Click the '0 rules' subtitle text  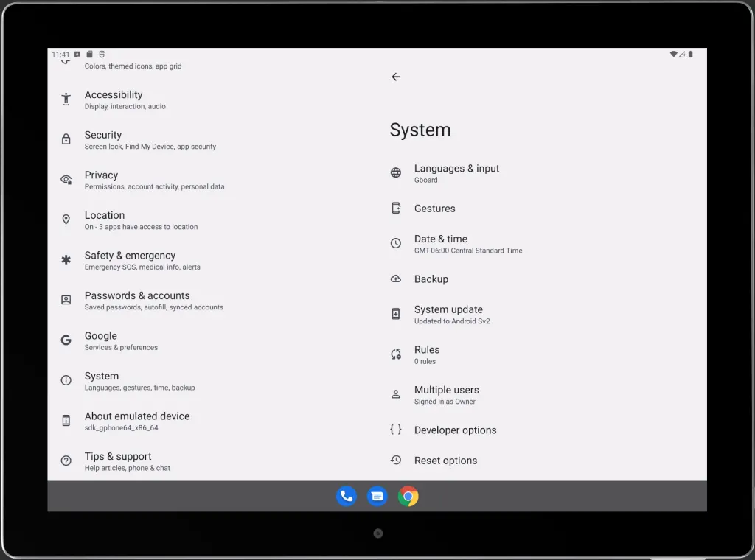coord(425,361)
